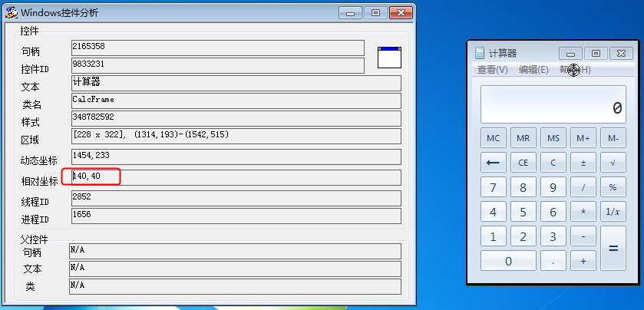Click calculator digit 1 button
This screenshot has width=644, height=310.
pos(494,236)
